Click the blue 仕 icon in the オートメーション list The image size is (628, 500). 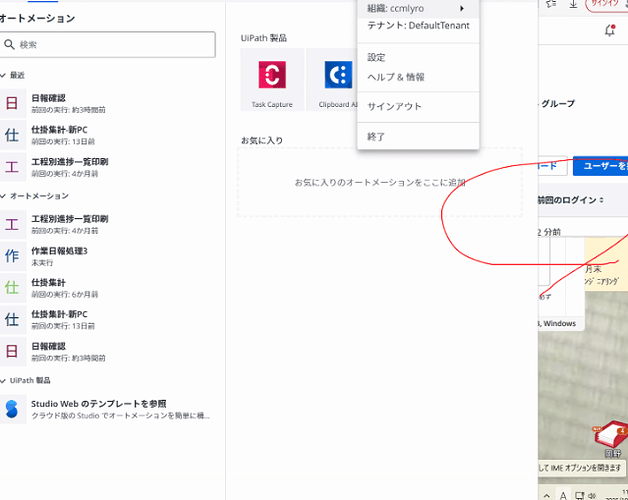pyautogui.click(x=12, y=319)
